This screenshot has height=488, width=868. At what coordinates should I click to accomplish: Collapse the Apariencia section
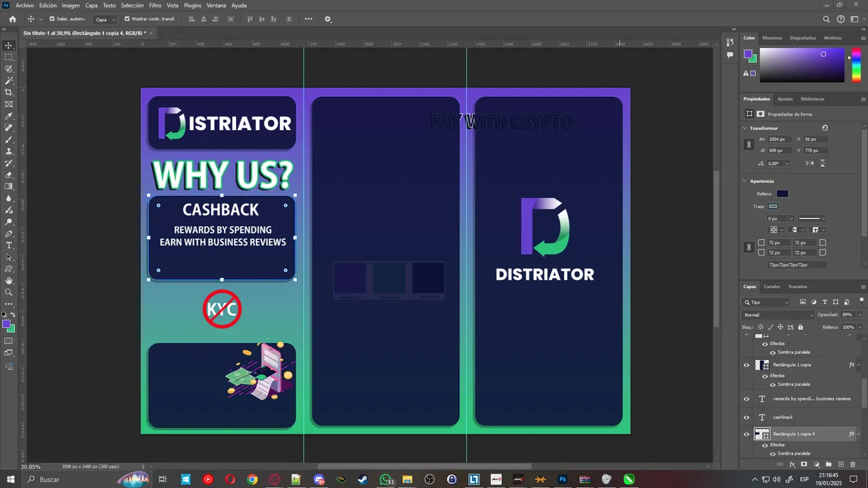(x=745, y=181)
